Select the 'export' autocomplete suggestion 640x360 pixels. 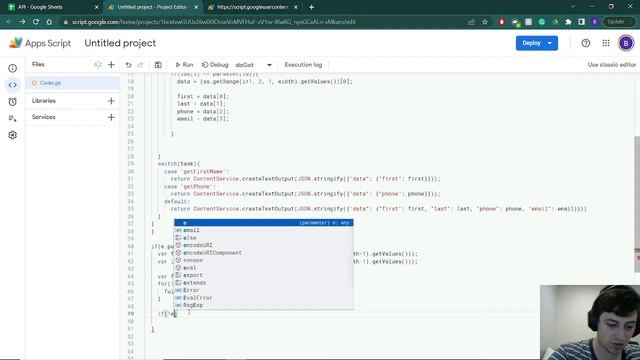264,275
